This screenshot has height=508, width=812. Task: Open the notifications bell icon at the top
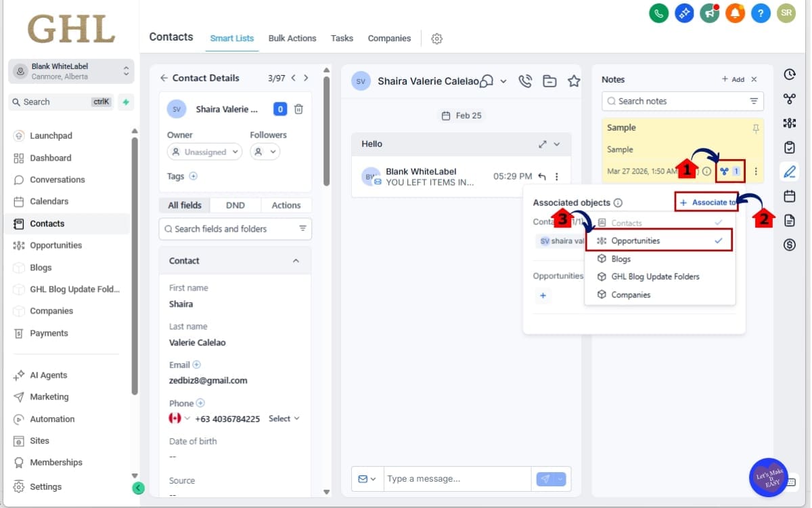point(735,13)
